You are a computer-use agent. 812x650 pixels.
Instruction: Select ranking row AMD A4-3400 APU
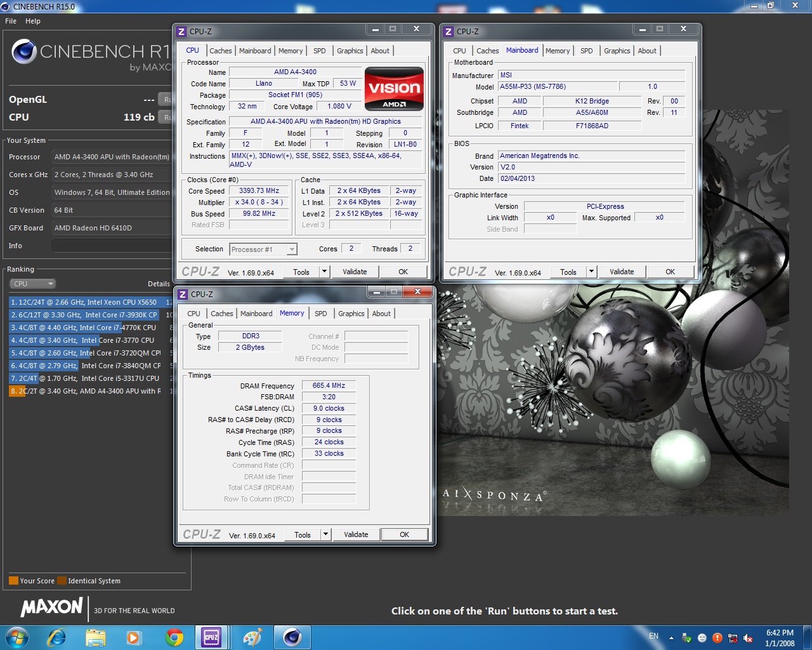(91, 391)
